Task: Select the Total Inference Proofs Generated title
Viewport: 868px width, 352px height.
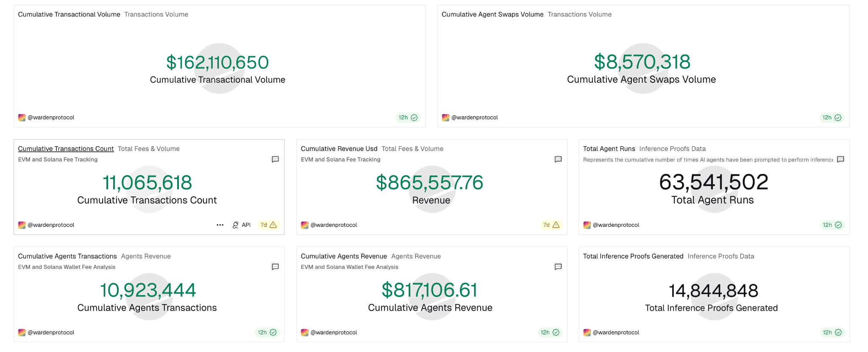Action: [x=633, y=256]
